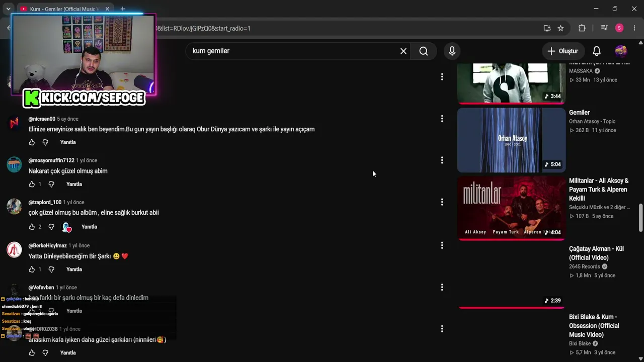
Task: Open the three-dot menu for @BerkeHicylmaz's comment
Action: (x=442, y=245)
